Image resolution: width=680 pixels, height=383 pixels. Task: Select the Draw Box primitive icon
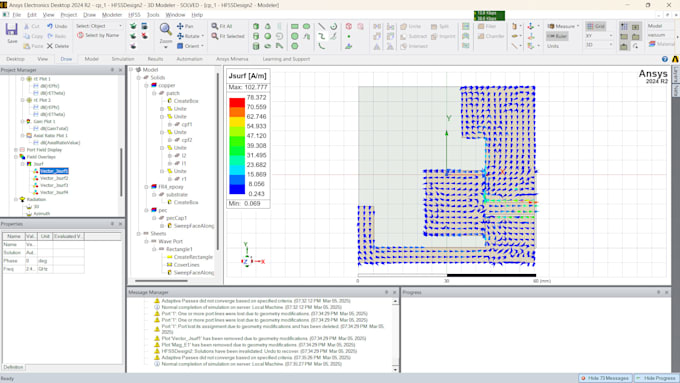click(x=256, y=26)
